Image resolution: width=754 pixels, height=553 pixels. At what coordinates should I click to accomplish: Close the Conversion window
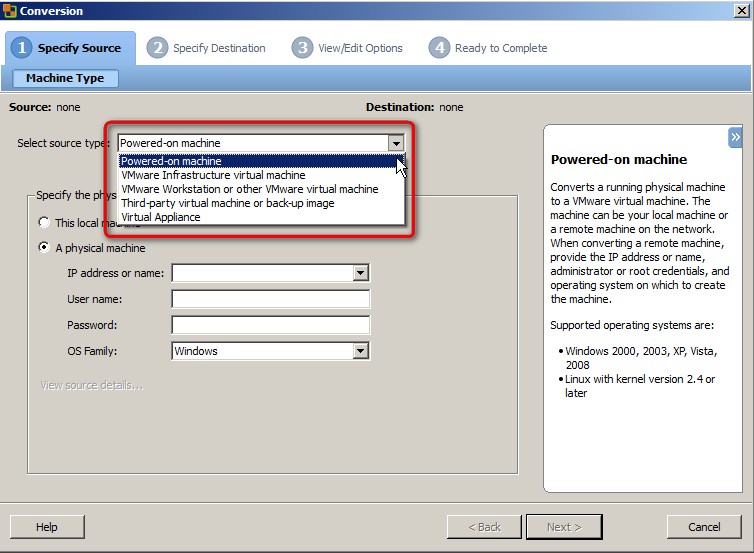741,11
